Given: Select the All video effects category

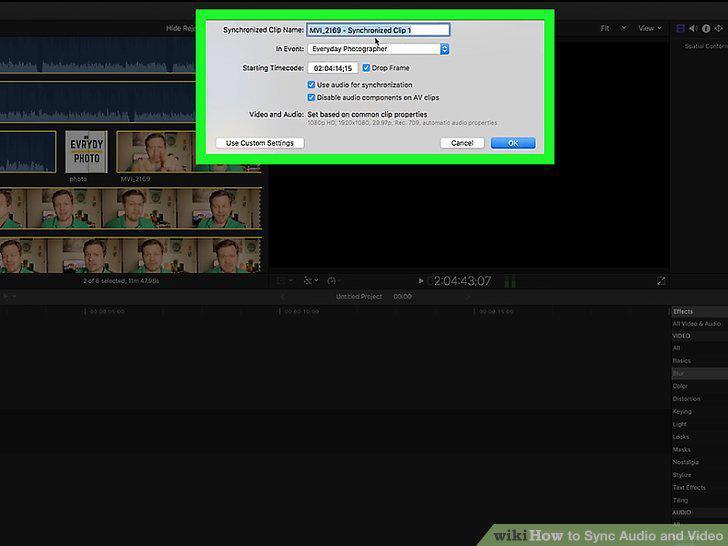Looking at the screenshot, I should point(676,348).
